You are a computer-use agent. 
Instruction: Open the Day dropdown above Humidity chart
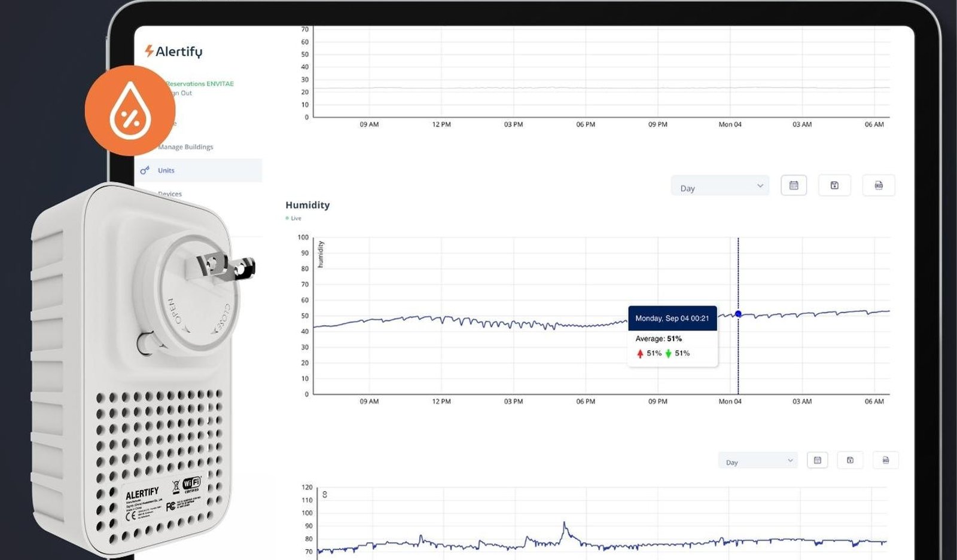(720, 186)
